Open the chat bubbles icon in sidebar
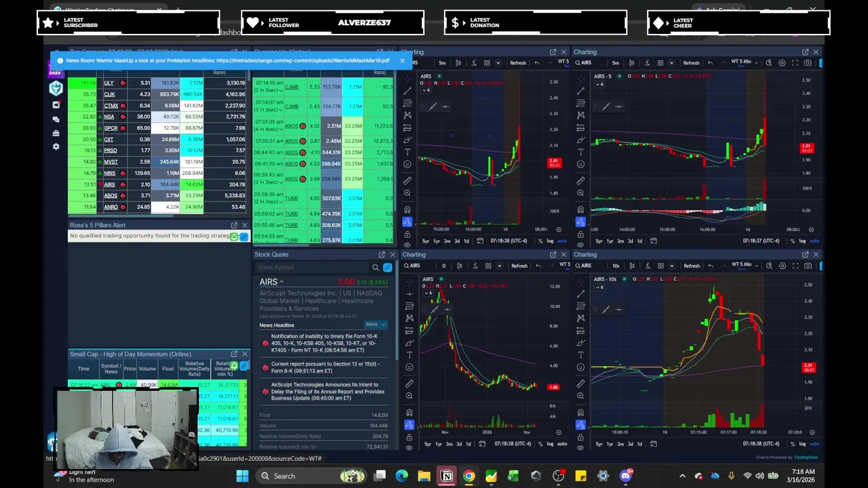The image size is (868, 488). pos(56,119)
